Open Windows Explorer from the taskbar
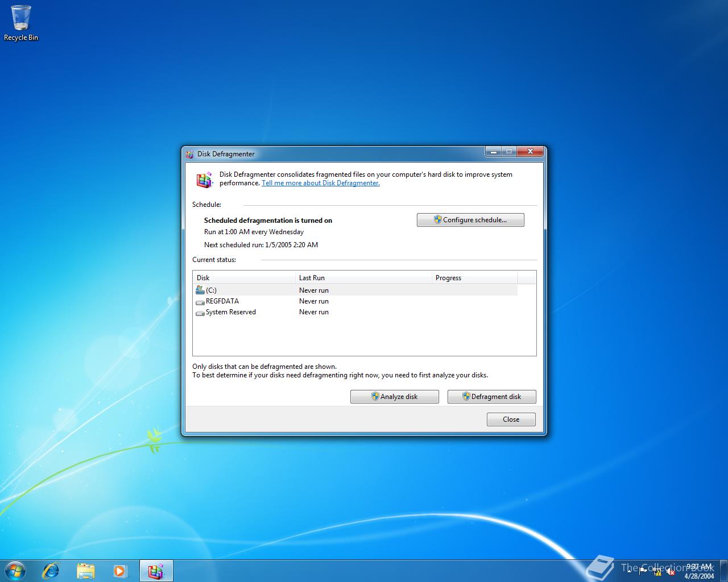The image size is (728, 582). [86, 571]
